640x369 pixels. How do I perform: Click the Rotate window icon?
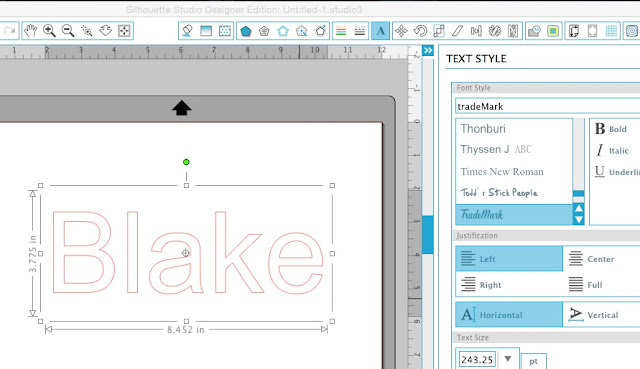pos(420,31)
